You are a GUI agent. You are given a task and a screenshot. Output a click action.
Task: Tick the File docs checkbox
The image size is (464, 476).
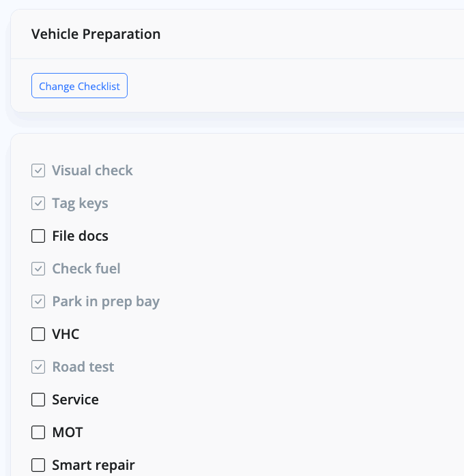point(38,236)
